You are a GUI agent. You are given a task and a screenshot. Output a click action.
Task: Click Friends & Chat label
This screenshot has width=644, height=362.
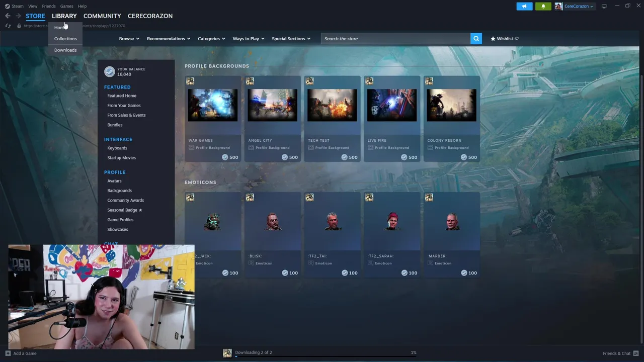pos(616,353)
